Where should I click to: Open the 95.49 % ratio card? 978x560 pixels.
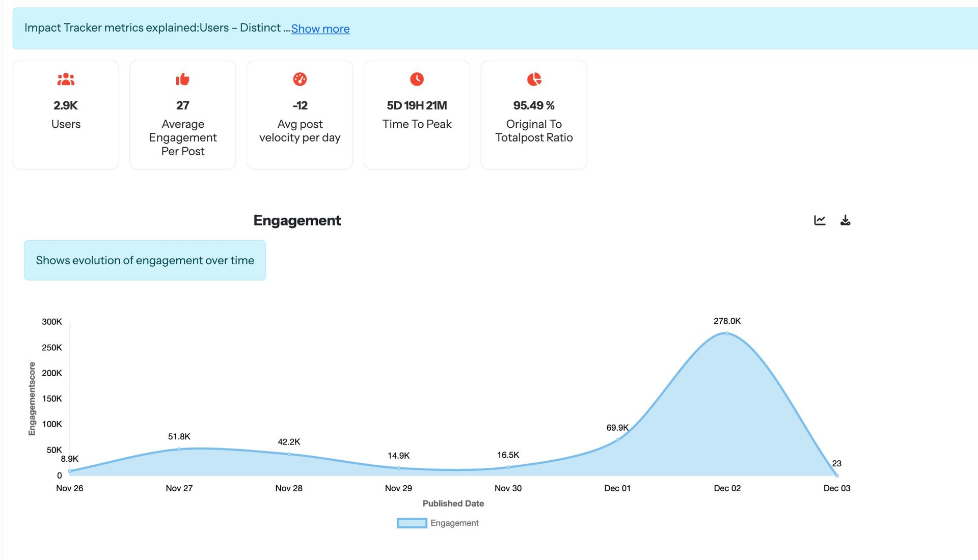[534, 115]
